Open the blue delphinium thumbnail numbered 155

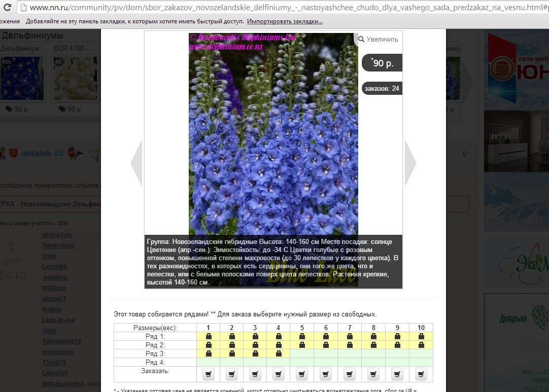coord(22,79)
